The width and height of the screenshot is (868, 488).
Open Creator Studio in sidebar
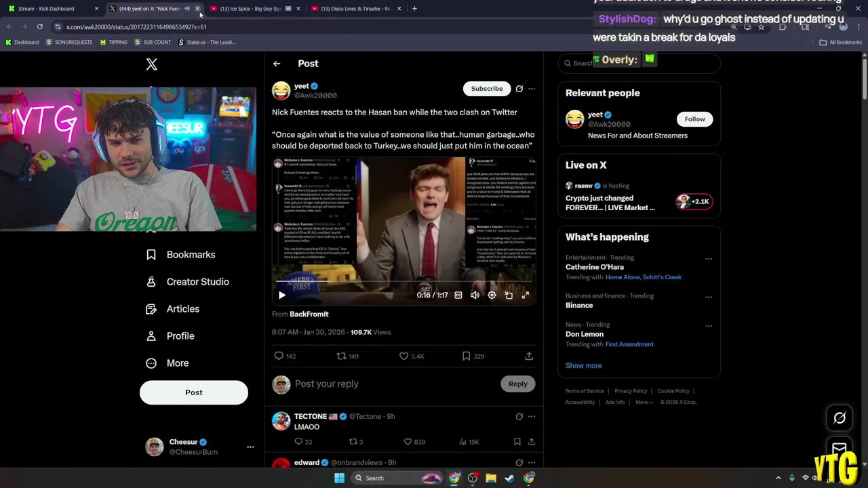188,282
